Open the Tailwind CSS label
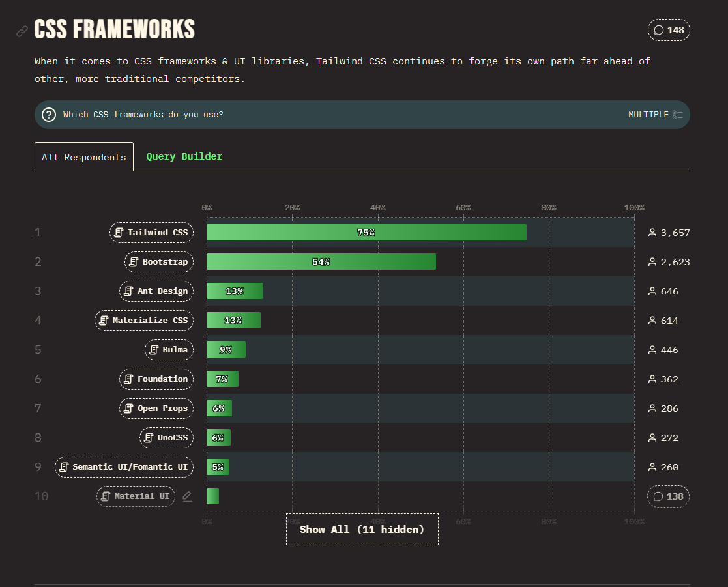This screenshot has width=728, height=587. click(x=151, y=233)
